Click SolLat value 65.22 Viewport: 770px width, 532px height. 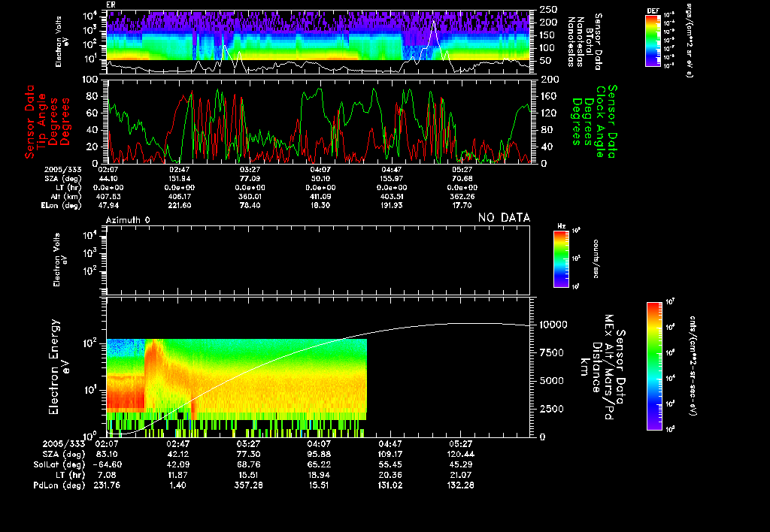pos(319,464)
